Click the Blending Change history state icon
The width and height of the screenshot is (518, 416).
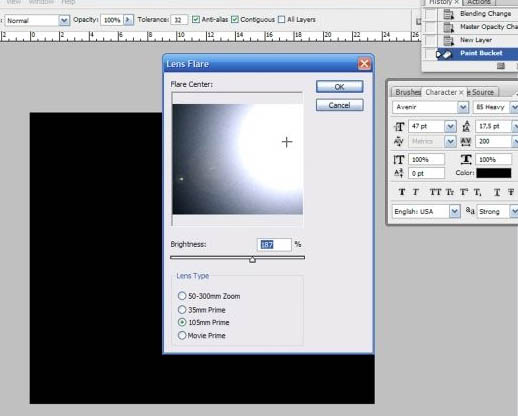click(449, 14)
